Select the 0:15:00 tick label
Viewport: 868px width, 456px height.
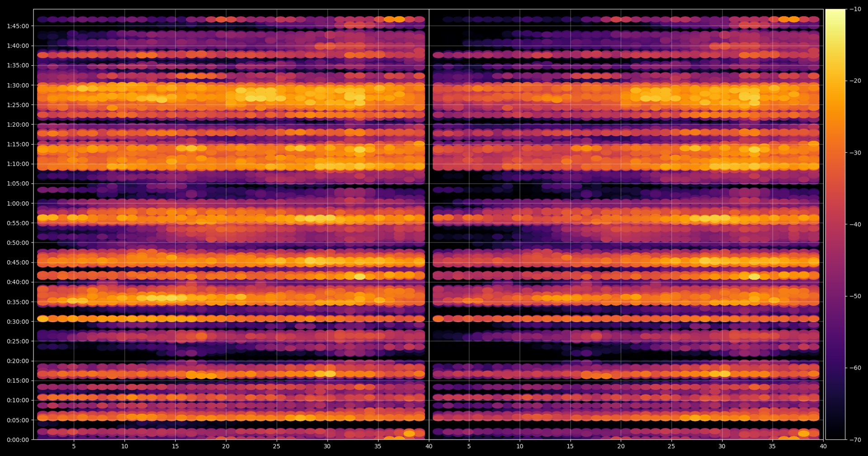coord(18,381)
